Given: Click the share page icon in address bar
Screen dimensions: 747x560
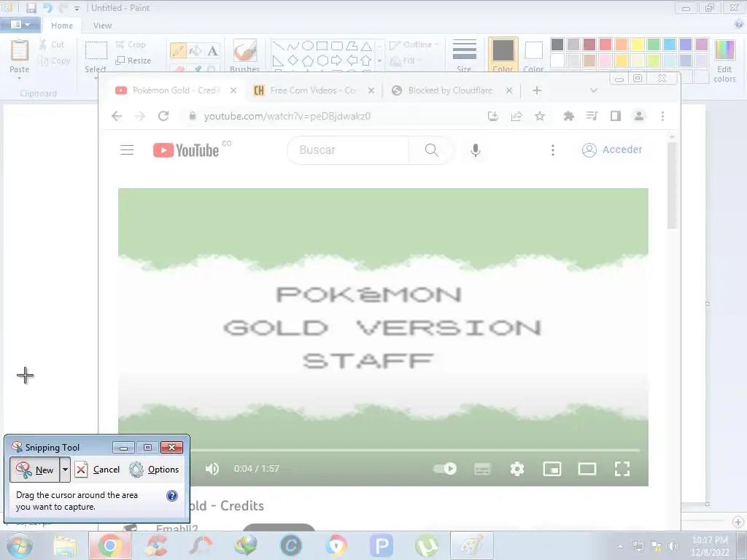Looking at the screenshot, I should pyautogui.click(x=516, y=116).
